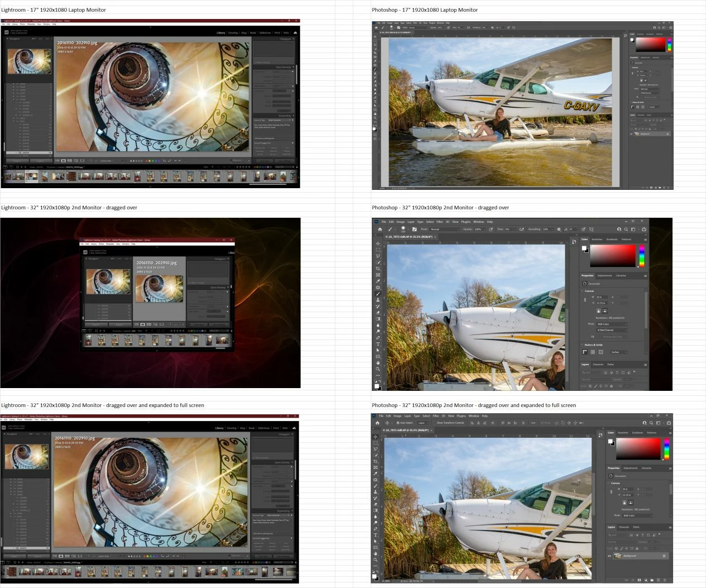This screenshot has height=588, width=706.
Task: Select Brush tool in middle-right Photoshop toolbar
Action: 378,294
